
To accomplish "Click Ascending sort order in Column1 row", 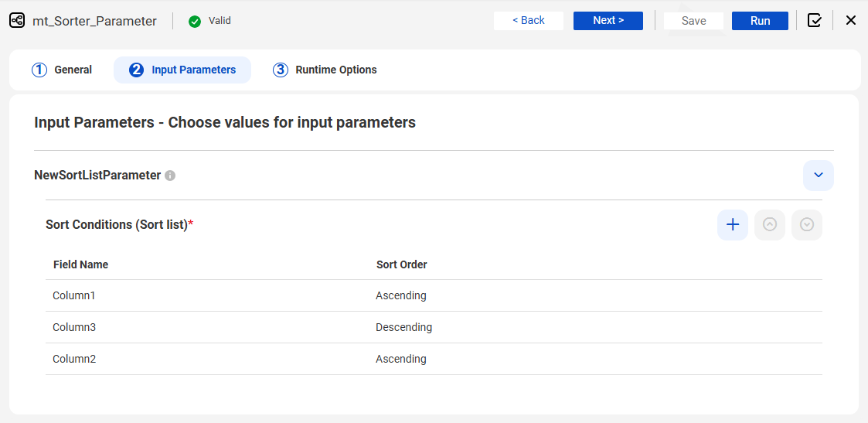I will (401, 295).
